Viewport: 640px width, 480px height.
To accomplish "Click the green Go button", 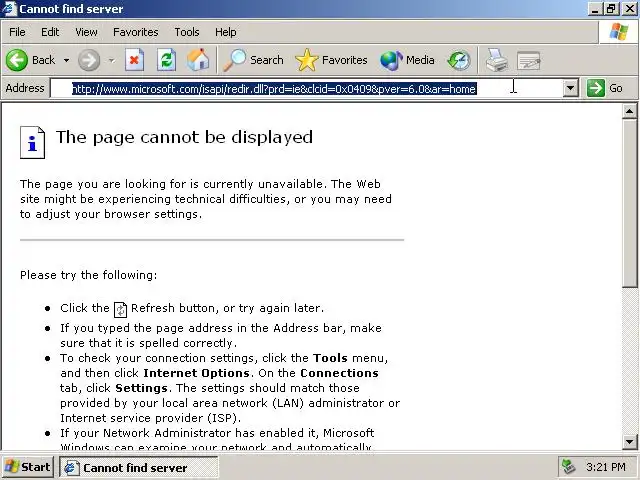I will point(605,88).
